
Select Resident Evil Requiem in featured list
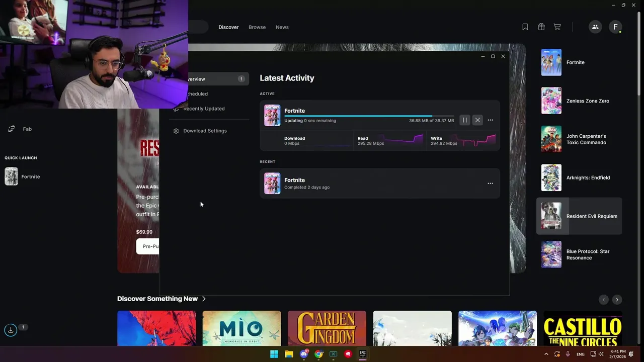(579, 216)
